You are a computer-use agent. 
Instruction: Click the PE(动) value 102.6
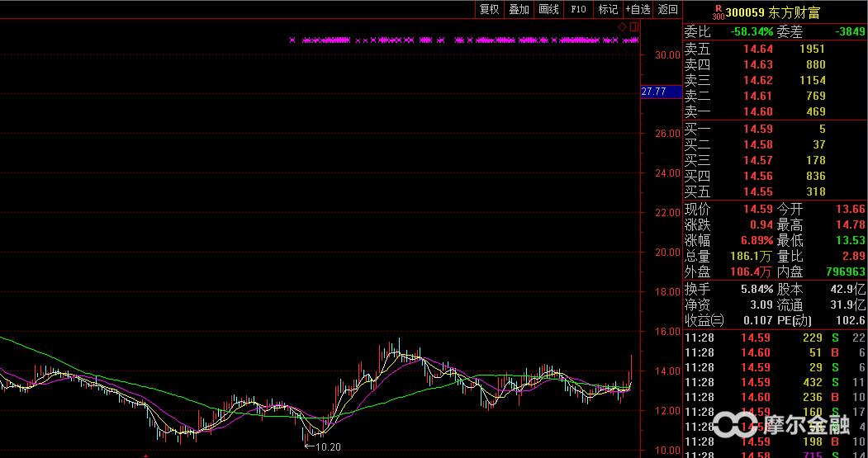pyautogui.click(x=851, y=320)
